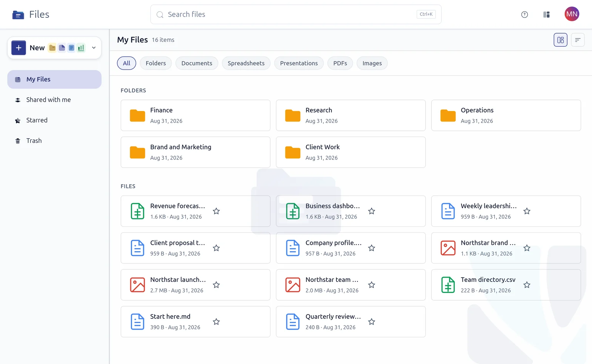592x364 pixels.
Task: Expand the New dropdown chevron
Action: 94,48
